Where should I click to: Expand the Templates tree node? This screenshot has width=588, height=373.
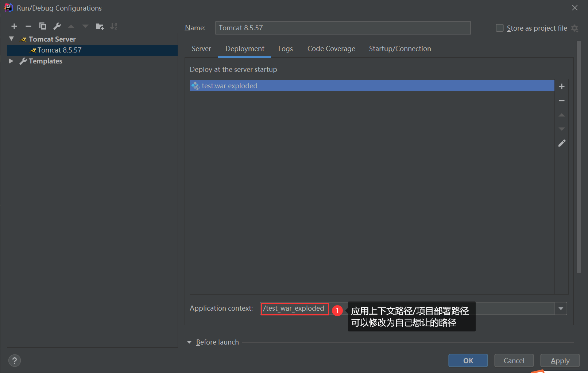tap(11, 61)
